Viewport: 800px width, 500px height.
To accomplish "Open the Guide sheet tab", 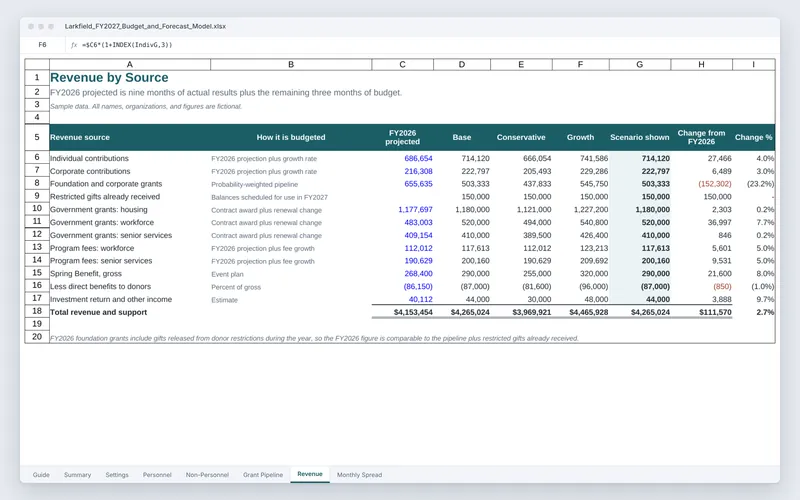I will pyautogui.click(x=41, y=474).
